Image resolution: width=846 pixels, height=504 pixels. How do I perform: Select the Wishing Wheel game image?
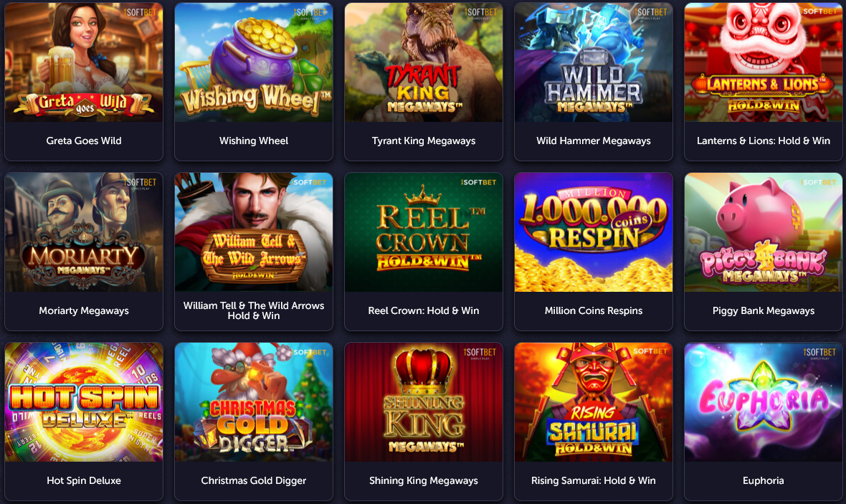pos(254,62)
